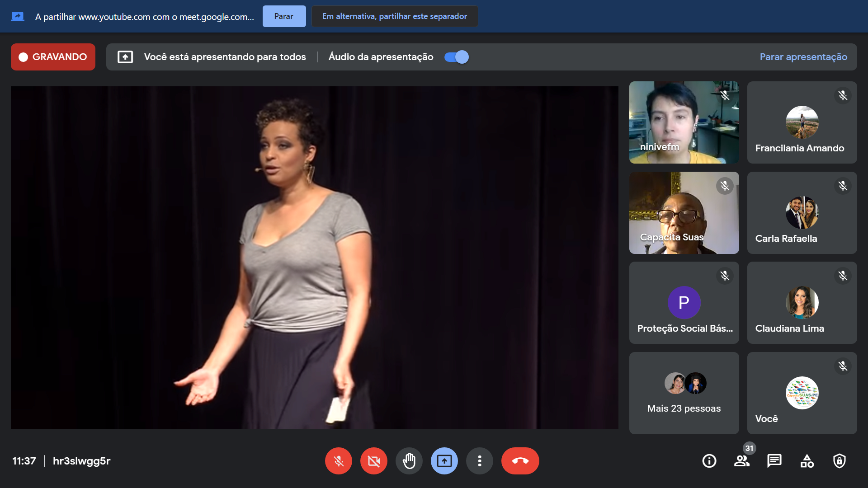
Task: Expand the Mais 23 pessoas tile
Action: pyautogui.click(x=684, y=393)
